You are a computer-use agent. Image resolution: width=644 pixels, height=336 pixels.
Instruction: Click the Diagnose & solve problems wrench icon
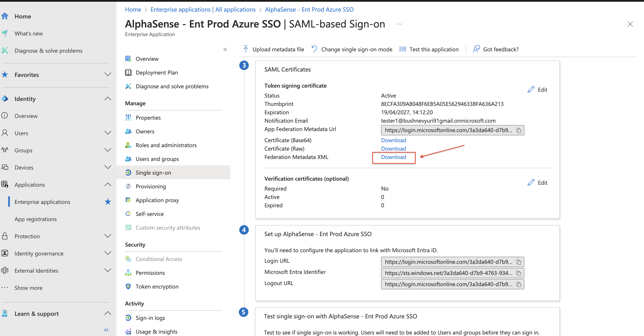tap(5, 50)
